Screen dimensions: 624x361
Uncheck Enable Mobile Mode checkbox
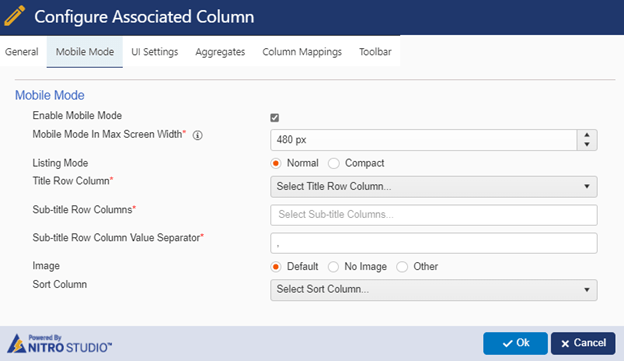tap(275, 117)
